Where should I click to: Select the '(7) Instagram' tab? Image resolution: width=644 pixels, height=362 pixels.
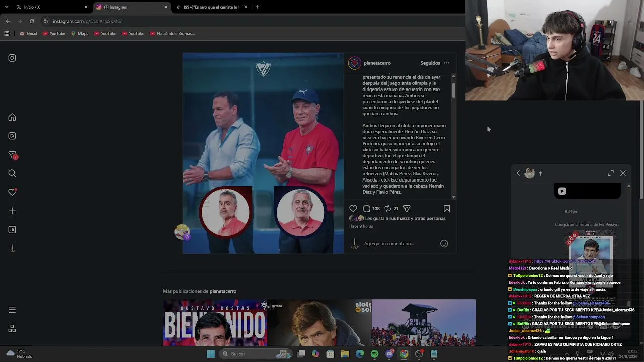point(132,7)
